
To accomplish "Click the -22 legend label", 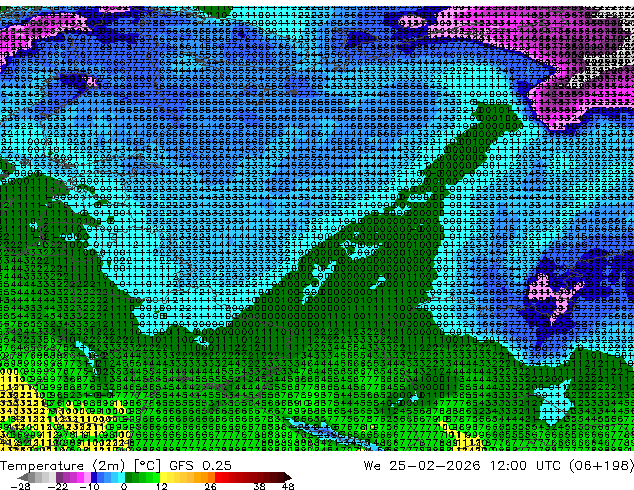I will click(57, 486).
